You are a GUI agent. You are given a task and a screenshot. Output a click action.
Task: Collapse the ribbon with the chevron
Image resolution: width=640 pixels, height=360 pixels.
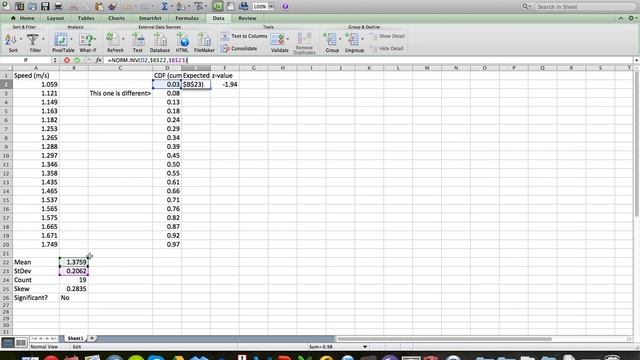pyautogui.click(x=621, y=18)
